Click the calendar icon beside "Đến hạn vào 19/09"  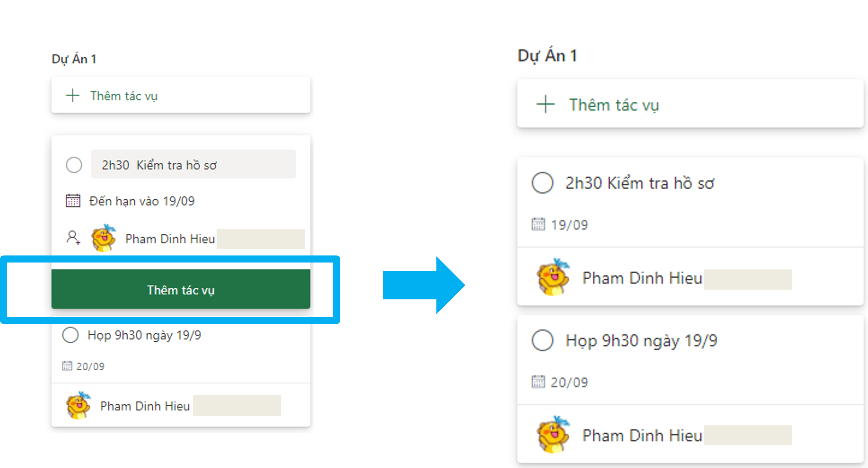click(x=73, y=201)
